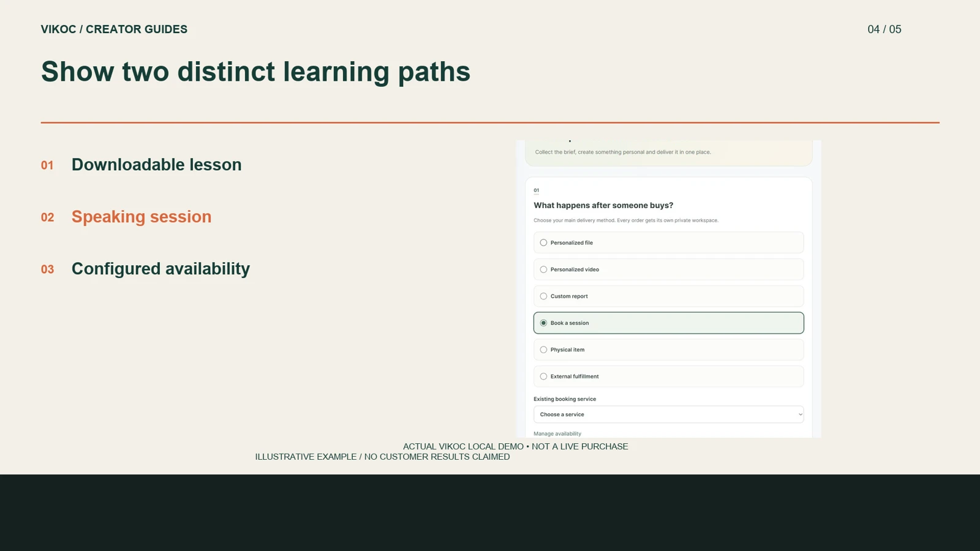
Task: Select the Personalized file delivery option
Action: tap(668, 242)
